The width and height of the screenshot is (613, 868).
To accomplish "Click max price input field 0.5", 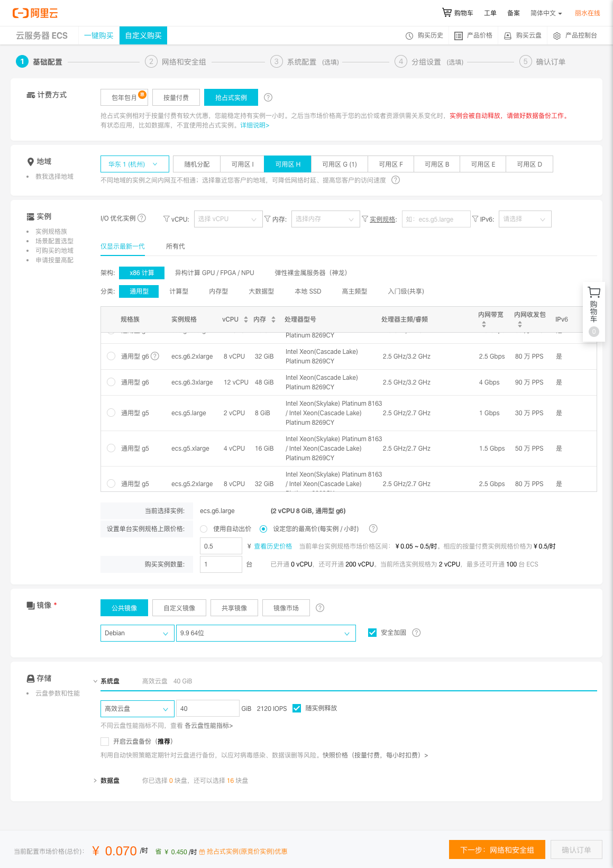I will click(221, 546).
